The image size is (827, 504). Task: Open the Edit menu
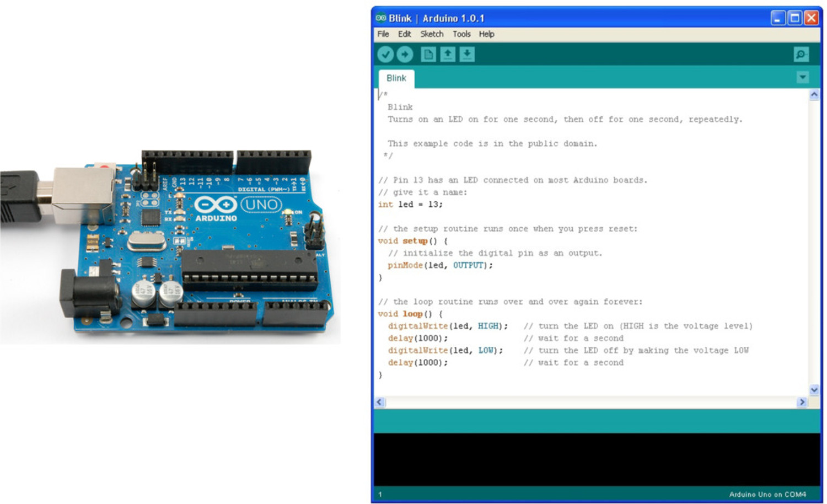coord(405,34)
